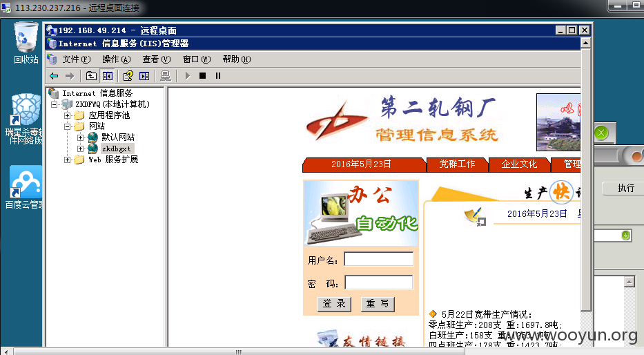This screenshot has height=355, width=644.
Task: Stop the site with the stop icon
Action: [x=202, y=75]
